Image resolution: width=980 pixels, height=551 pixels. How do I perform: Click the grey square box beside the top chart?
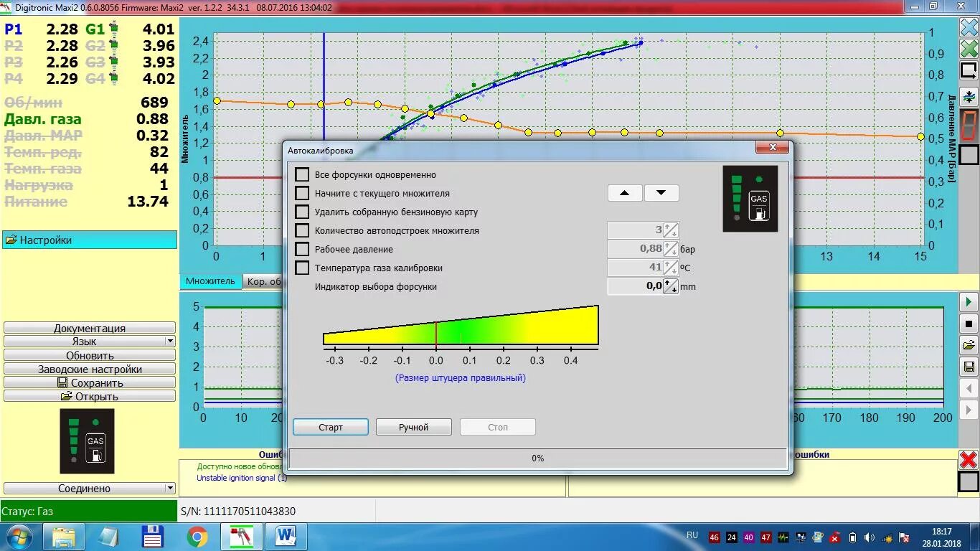click(969, 154)
